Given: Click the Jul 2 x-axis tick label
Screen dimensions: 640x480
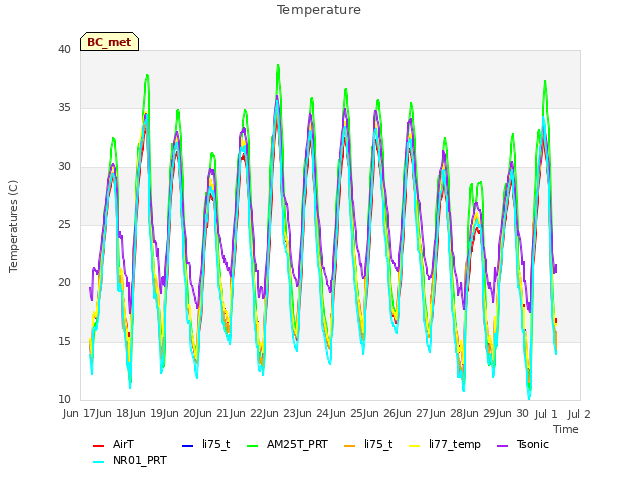Looking at the screenshot, I should click(x=579, y=414).
